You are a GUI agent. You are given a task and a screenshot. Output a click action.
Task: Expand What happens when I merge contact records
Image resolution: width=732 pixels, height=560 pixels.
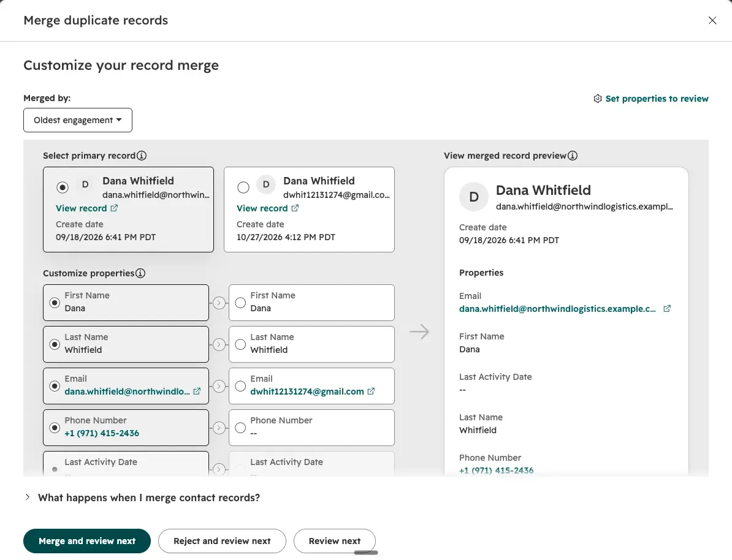[142, 498]
